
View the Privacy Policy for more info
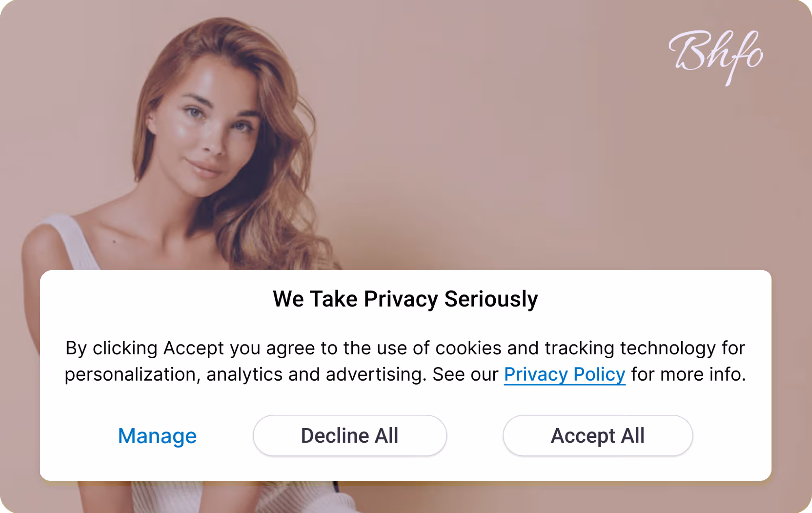[565, 374]
